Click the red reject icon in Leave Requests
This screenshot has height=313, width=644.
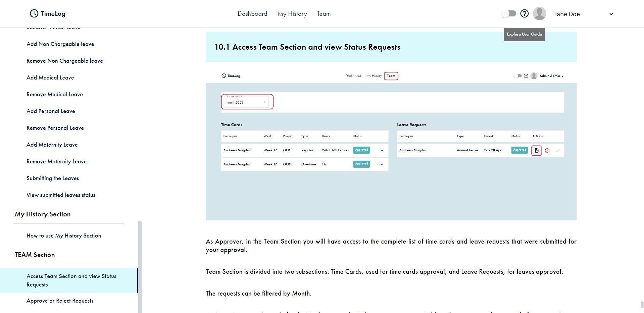(547, 151)
